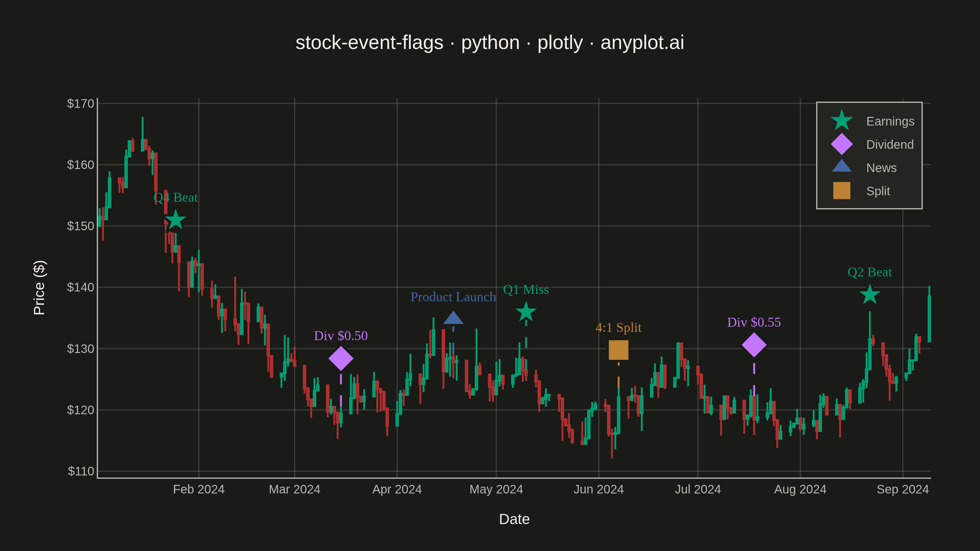Click the chart title text
This screenshot has height=551, width=980.
[x=490, y=42]
